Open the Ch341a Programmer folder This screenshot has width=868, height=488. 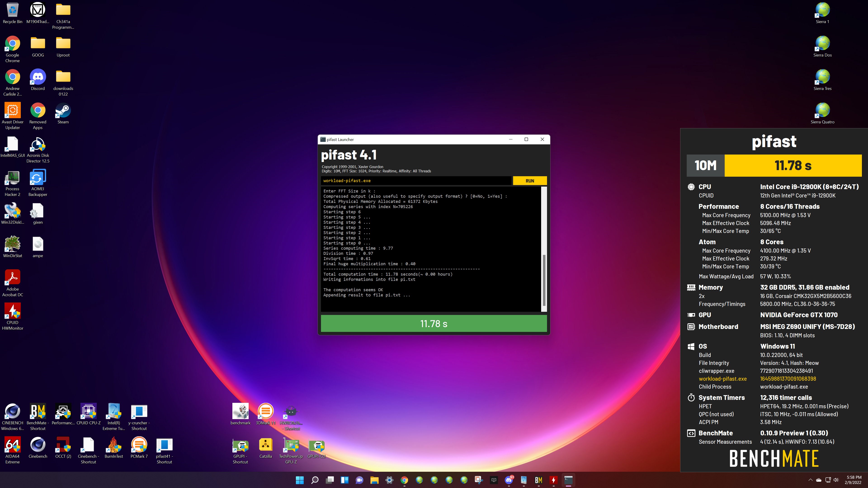click(63, 16)
